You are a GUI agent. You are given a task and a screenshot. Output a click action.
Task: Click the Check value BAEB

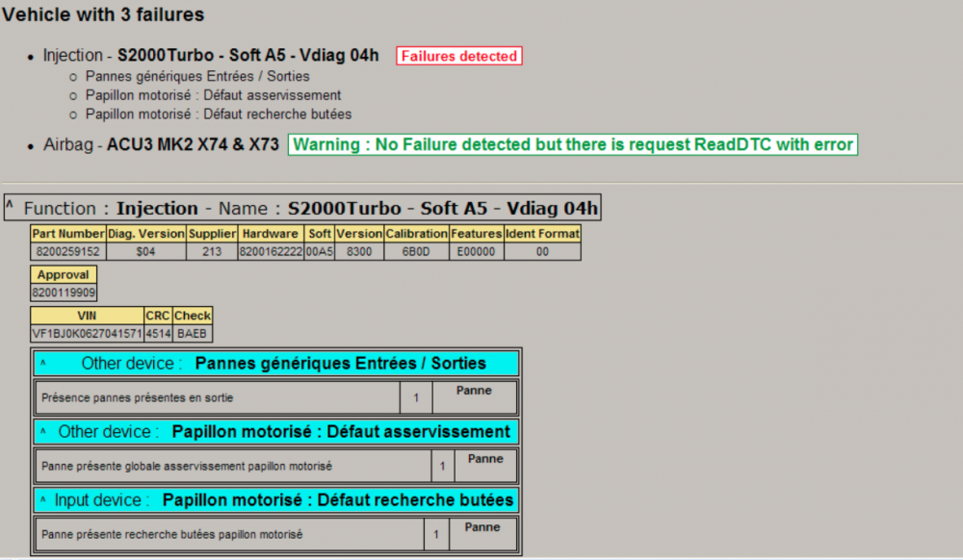(193, 334)
